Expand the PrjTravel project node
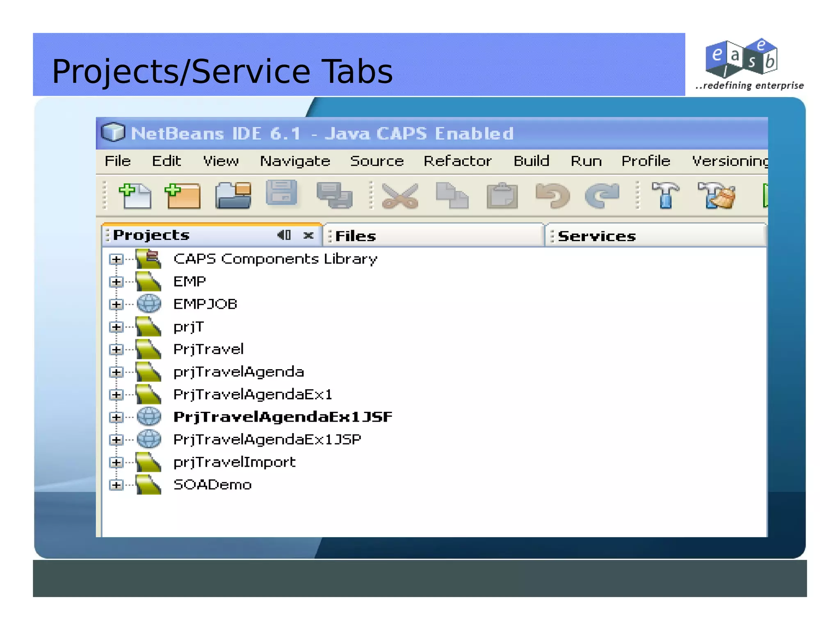Viewport: 840px width, 630px height. click(116, 349)
